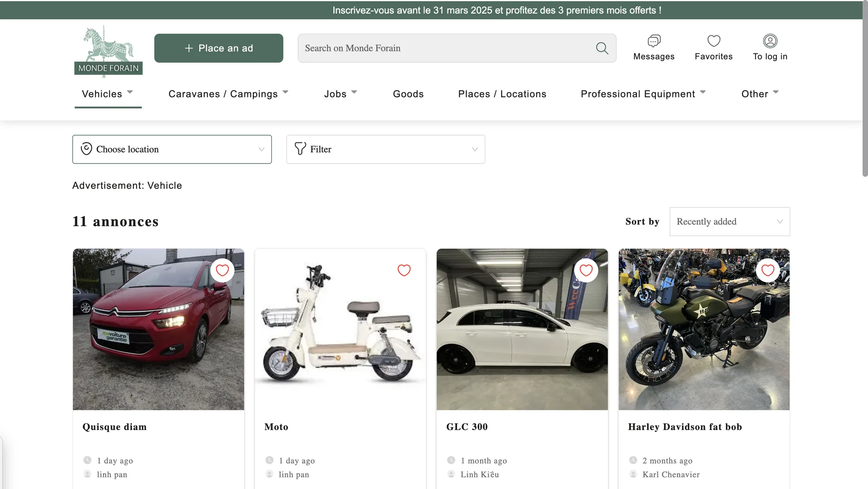Open the Harley Davidson fat bob title link
Screen dimensions: 868x489
point(684,427)
